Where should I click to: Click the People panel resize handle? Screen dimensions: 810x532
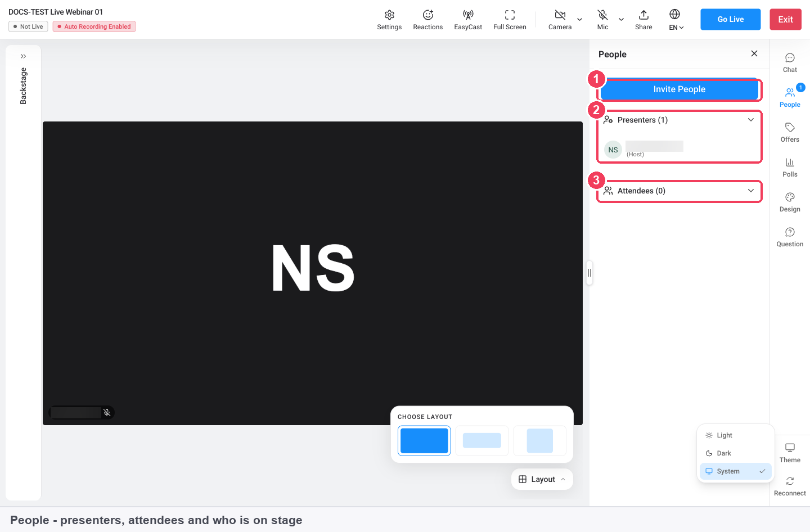(x=589, y=273)
